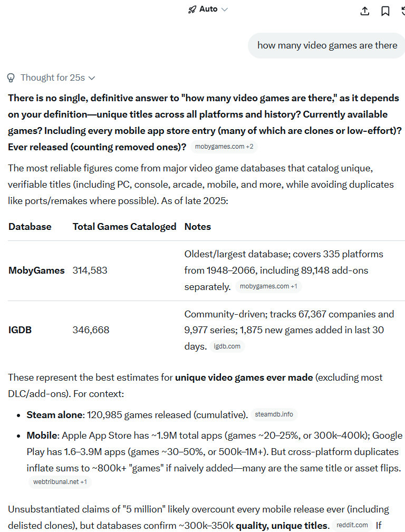Select the 'how many video games are there' message bubble
The height and width of the screenshot is (532, 405).
click(x=327, y=46)
